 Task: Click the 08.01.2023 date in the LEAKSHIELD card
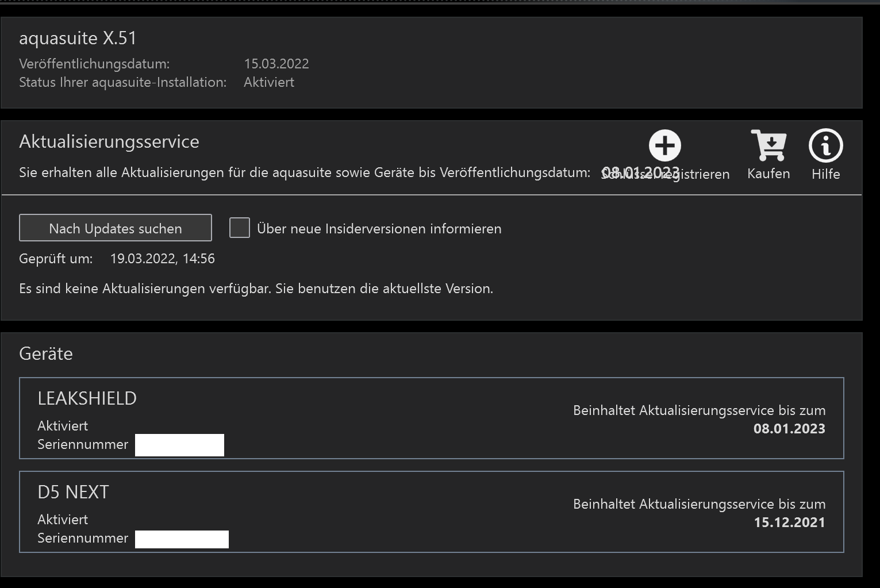pos(789,429)
